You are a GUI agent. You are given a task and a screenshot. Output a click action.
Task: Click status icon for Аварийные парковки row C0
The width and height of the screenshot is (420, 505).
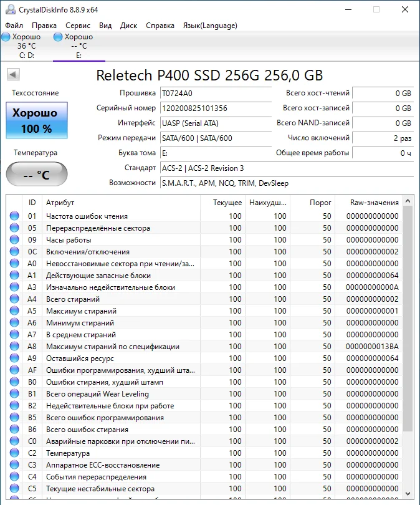coord(14,441)
